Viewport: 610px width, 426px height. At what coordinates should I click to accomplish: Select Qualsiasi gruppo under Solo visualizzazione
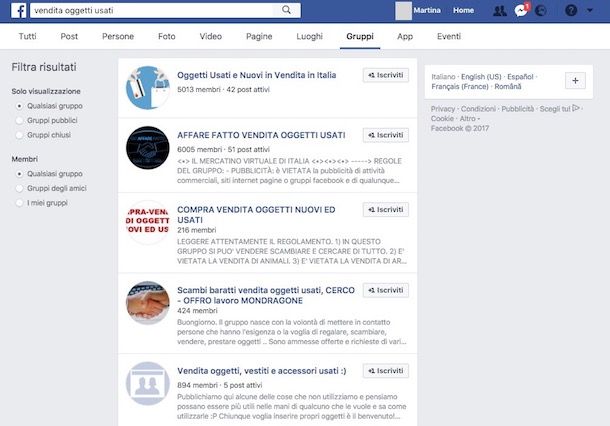(x=19, y=106)
